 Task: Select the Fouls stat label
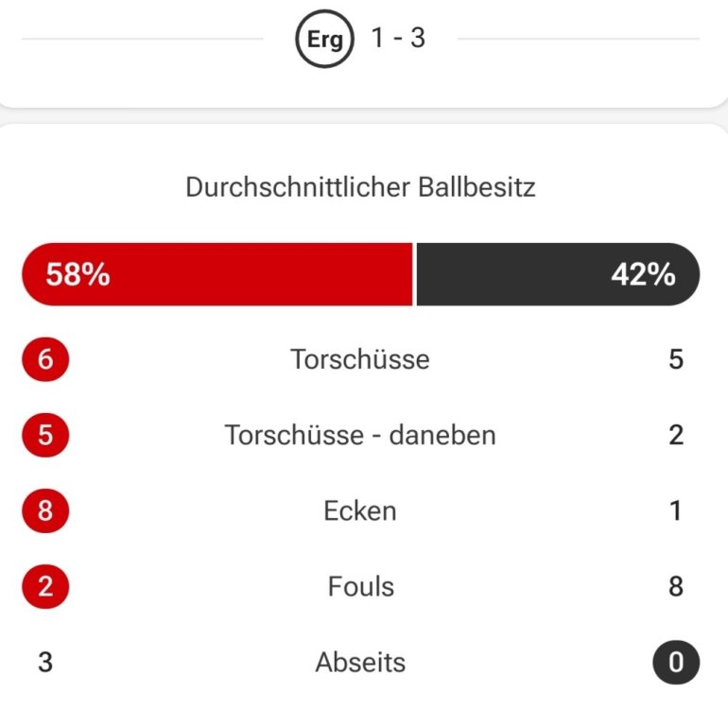(x=360, y=586)
